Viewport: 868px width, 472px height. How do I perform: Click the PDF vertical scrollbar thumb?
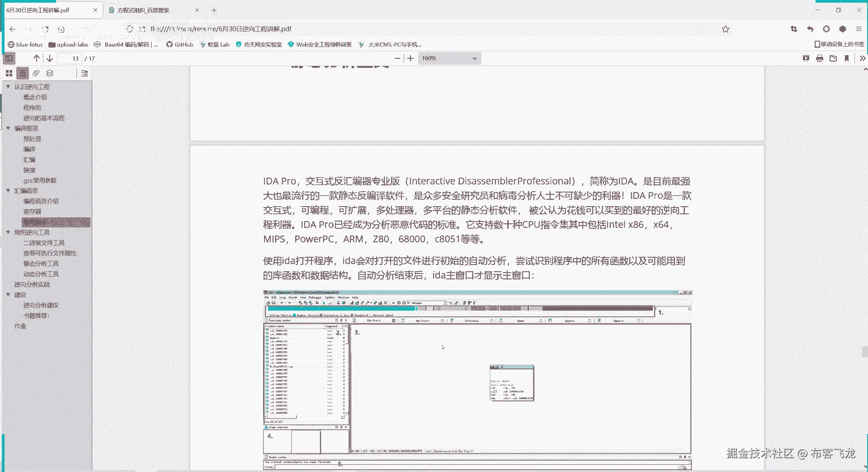coord(865,352)
